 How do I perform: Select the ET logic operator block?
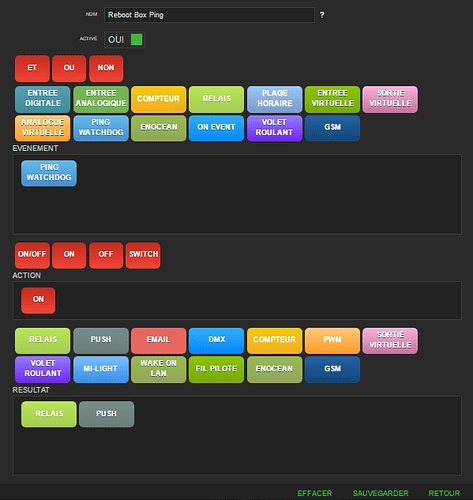click(32, 68)
